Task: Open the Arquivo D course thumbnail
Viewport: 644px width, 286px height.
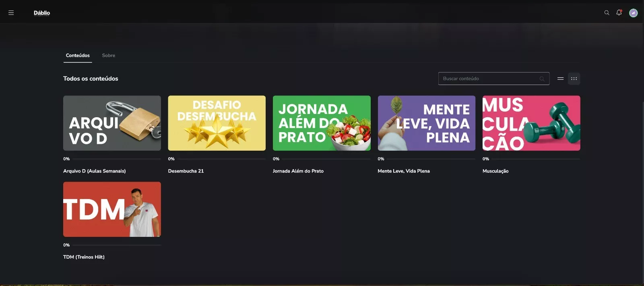Action: click(x=112, y=123)
